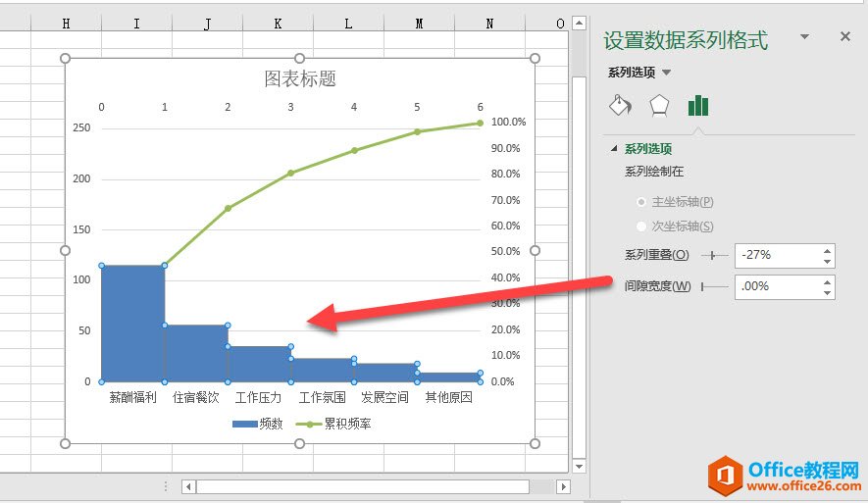The height and width of the screenshot is (503, 868).
Task: Click the horizontal scrollbar right arrow
Action: click(563, 487)
